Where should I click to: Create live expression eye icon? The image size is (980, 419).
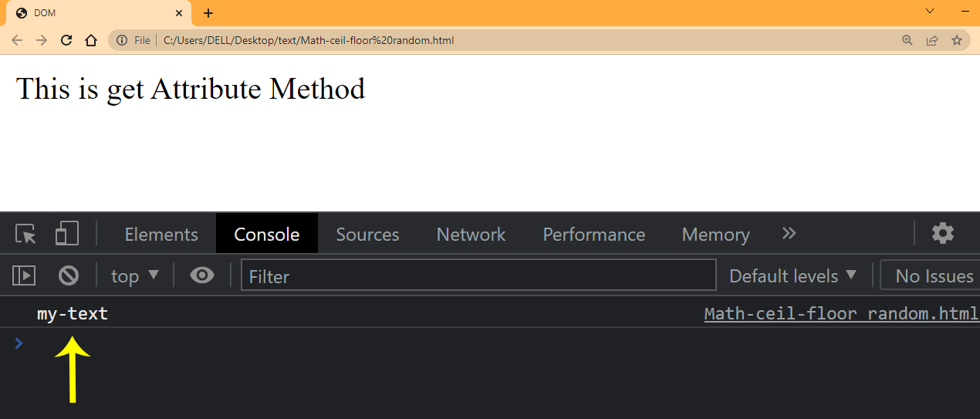pyautogui.click(x=202, y=275)
